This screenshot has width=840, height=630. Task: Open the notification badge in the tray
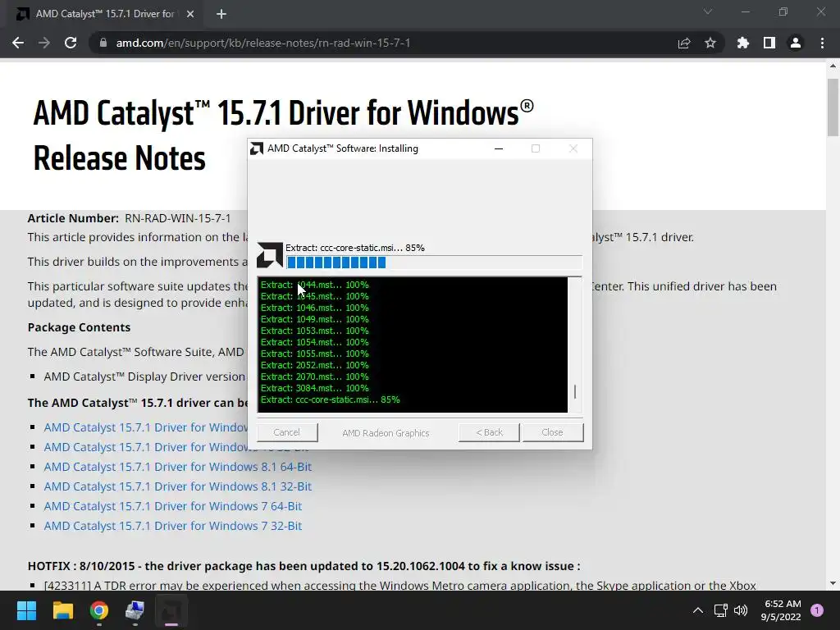[x=817, y=610]
